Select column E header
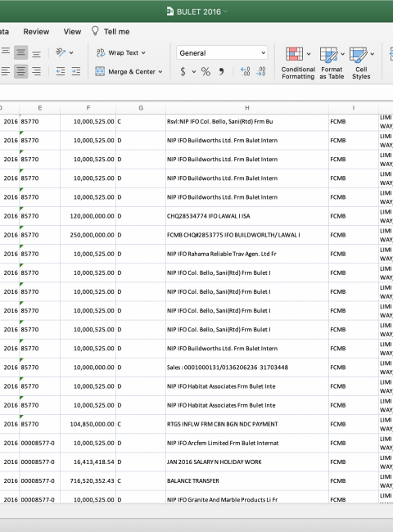The height and width of the screenshot is (532, 393). [39, 108]
